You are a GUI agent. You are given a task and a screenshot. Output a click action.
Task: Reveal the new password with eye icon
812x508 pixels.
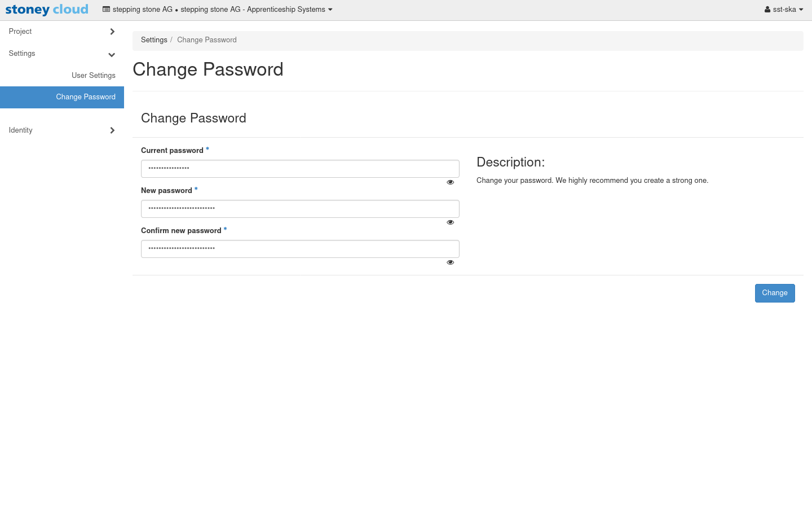(x=450, y=222)
